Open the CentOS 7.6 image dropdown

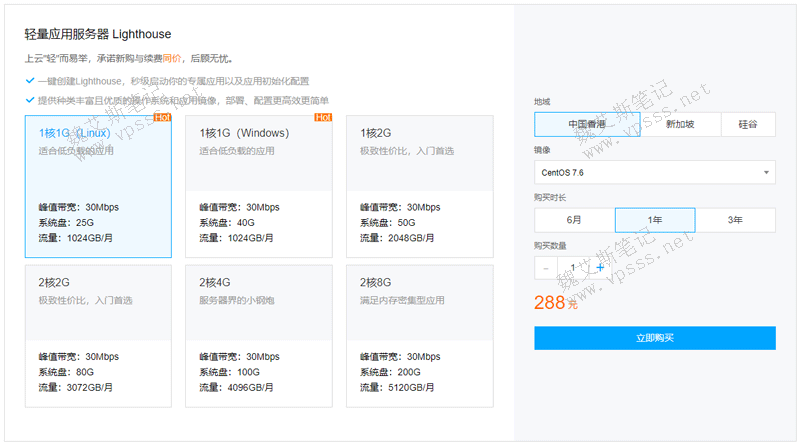tap(655, 172)
